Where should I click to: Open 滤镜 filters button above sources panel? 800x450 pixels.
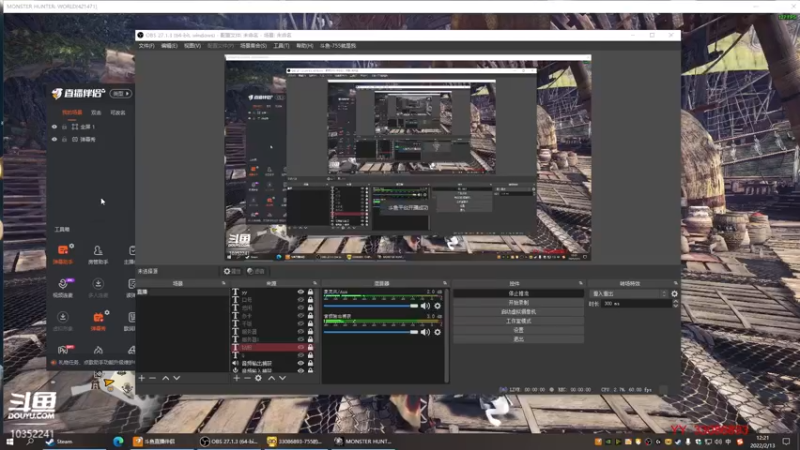(256, 271)
